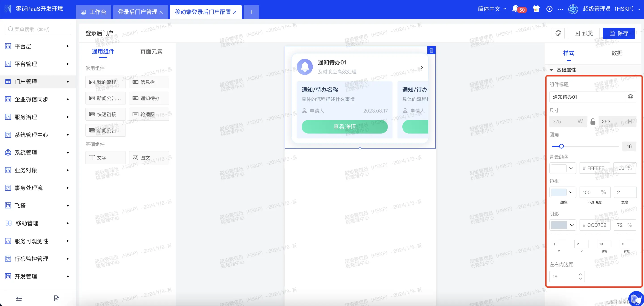644x306 pixels.
Task: Click the T-shirt skin icon in header
Action: coord(536,9)
